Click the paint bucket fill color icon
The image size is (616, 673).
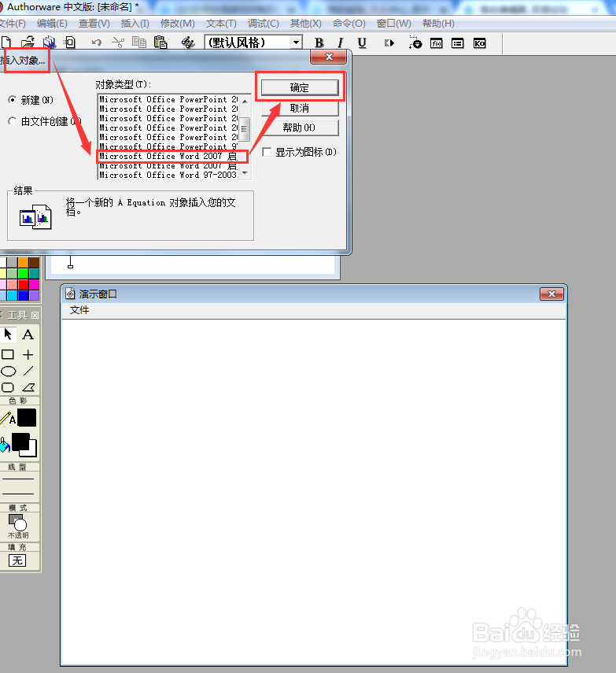point(5,445)
